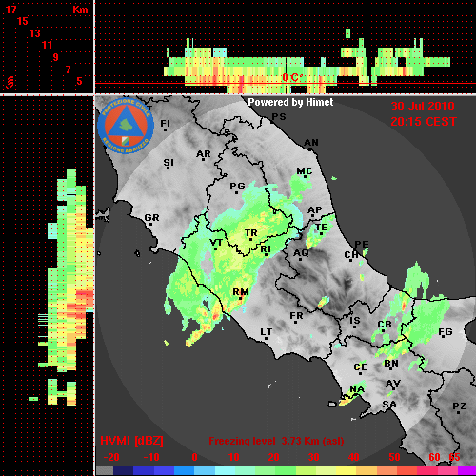Screen dimensions: 476x476
Task: Click the '40' value on dBZ scale
Action: 354,457
